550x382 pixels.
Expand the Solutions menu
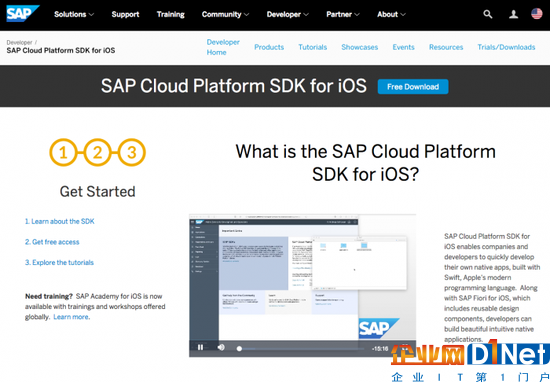[74, 14]
